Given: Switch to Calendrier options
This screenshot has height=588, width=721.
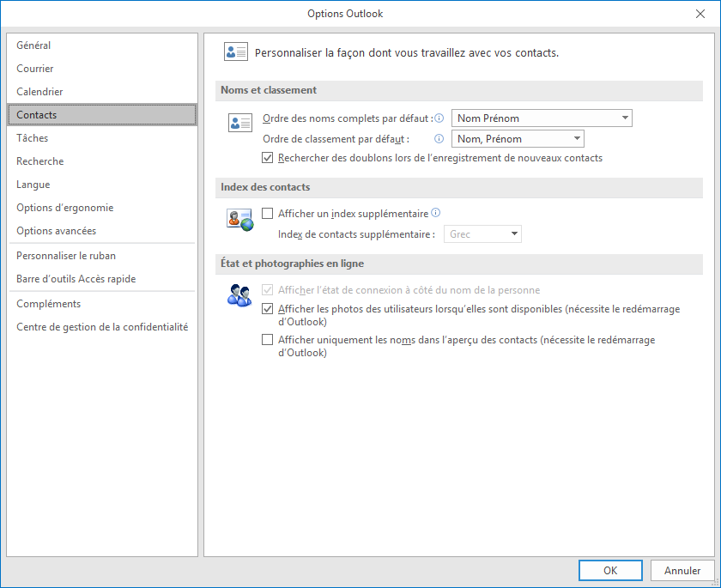Looking at the screenshot, I should click(x=102, y=92).
